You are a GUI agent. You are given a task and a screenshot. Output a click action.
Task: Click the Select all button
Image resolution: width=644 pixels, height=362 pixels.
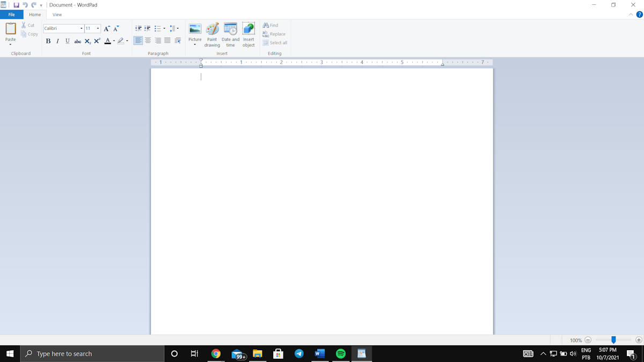click(x=275, y=42)
